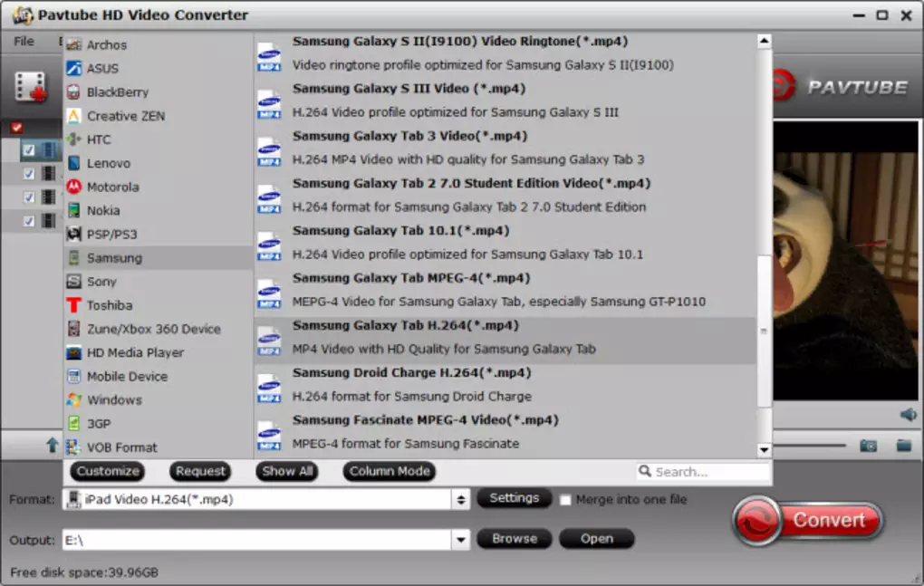Click the move up arrow icon
Screen dimensions: 924x586
[x=52, y=445]
